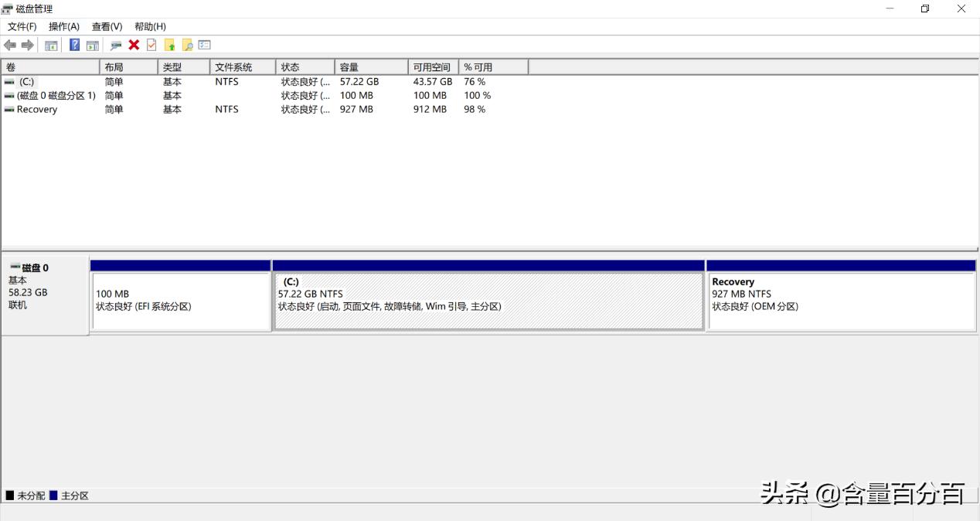Viewport: 980px width, 521px height.
Task: Click the 磁盘 0 disk label panel
Action: (x=46, y=296)
